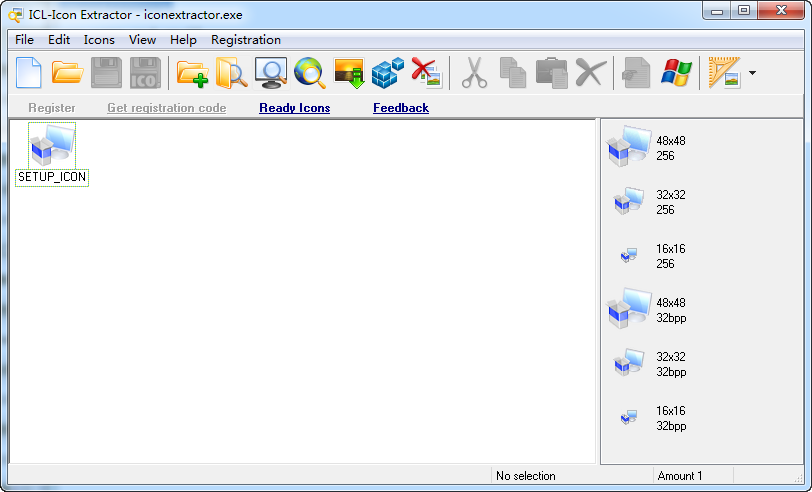Click the folder with magnifier search icon
812x492 pixels.
pyautogui.click(x=231, y=73)
